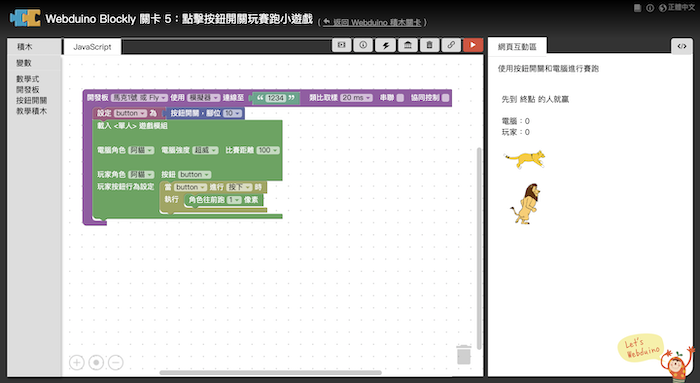Screen dimensions: 700x383
Task: Click the 1234 device ID text field
Action: point(275,98)
